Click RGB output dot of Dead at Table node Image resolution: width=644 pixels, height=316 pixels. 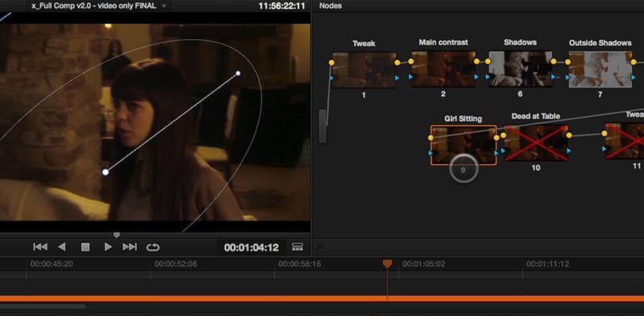coord(569,135)
